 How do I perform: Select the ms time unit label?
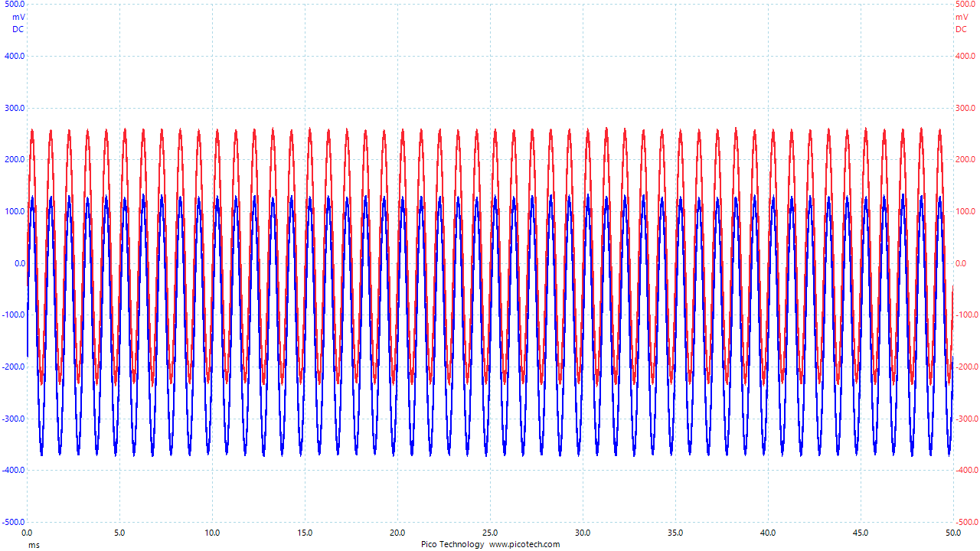point(34,545)
